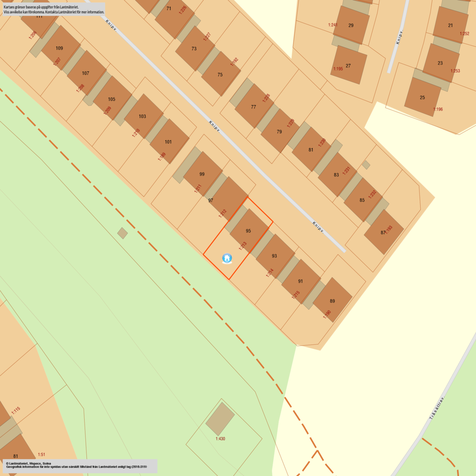The image size is (476, 476).
Task: Click property label 1:206
Action: coord(33,35)
